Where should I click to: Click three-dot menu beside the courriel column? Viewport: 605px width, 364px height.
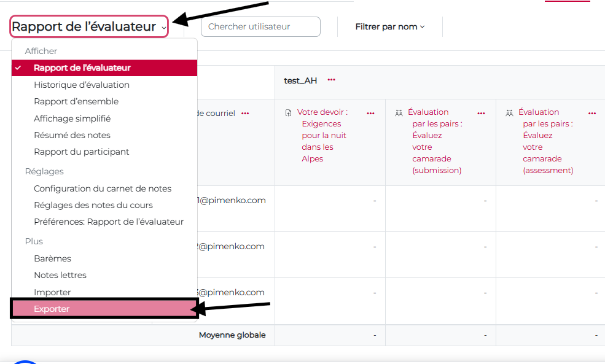tap(245, 114)
